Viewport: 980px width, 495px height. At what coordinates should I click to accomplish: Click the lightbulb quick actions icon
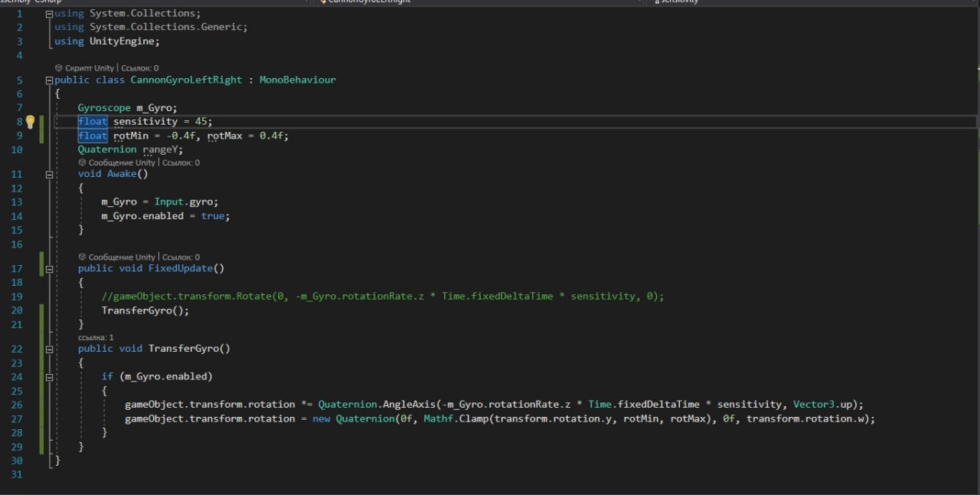coord(30,122)
